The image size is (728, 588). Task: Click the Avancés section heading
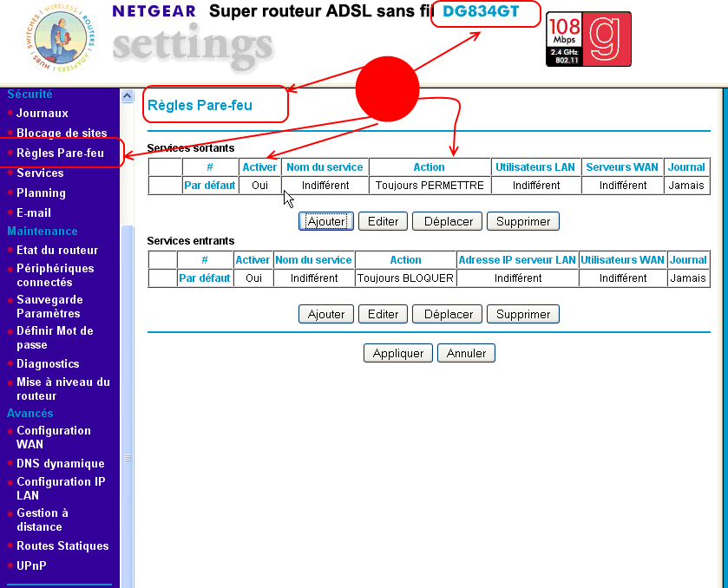pos(30,413)
